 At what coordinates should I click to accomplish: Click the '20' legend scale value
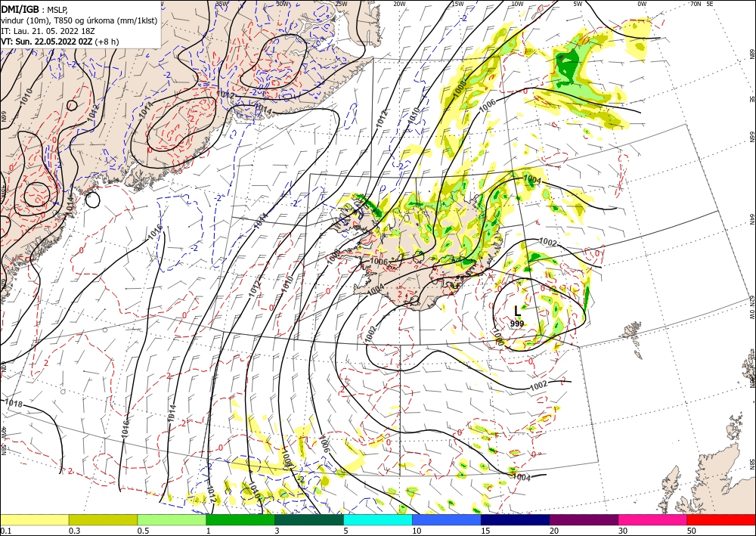click(x=554, y=531)
